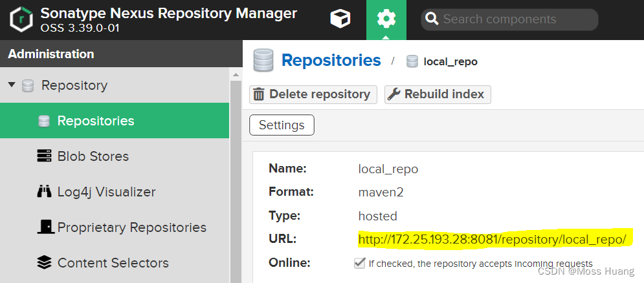Click the database icon beside Repository node
Screen dimensions: 644x283
click(28, 86)
